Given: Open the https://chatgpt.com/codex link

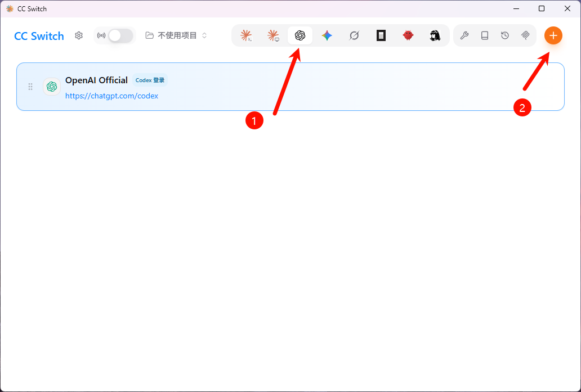Looking at the screenshot, I should [x=111, y=96].
